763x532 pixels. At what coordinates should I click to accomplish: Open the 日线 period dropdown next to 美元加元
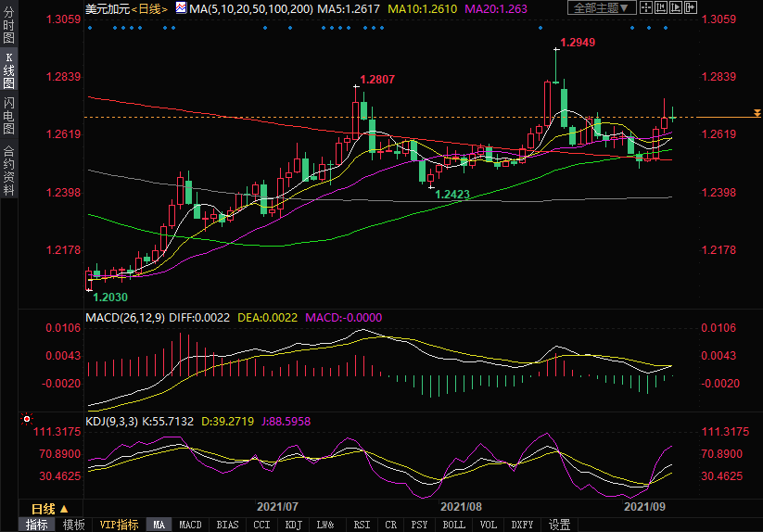148,8
